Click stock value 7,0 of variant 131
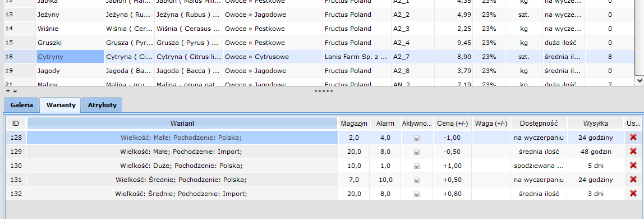 pyautogui.click(x=354, y=180)
